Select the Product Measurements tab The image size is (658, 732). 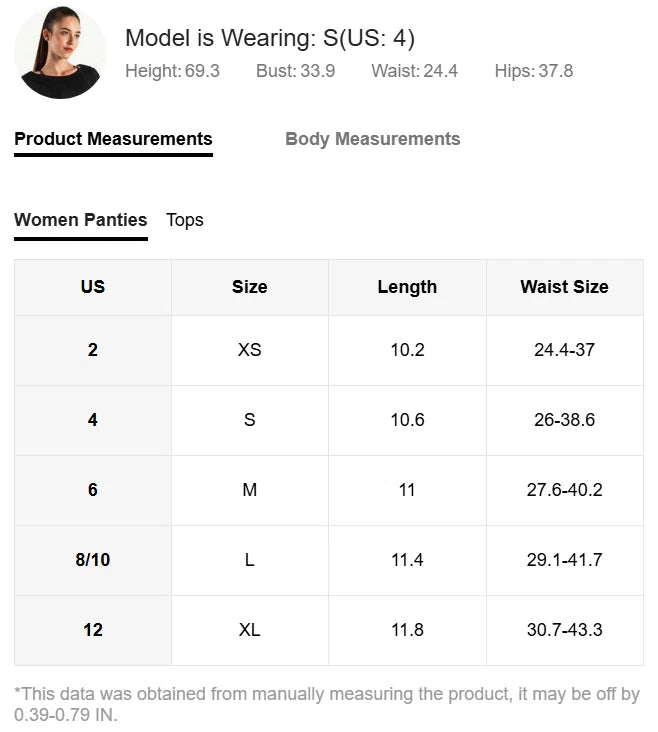pyautogui.click(x=113, y=139)
